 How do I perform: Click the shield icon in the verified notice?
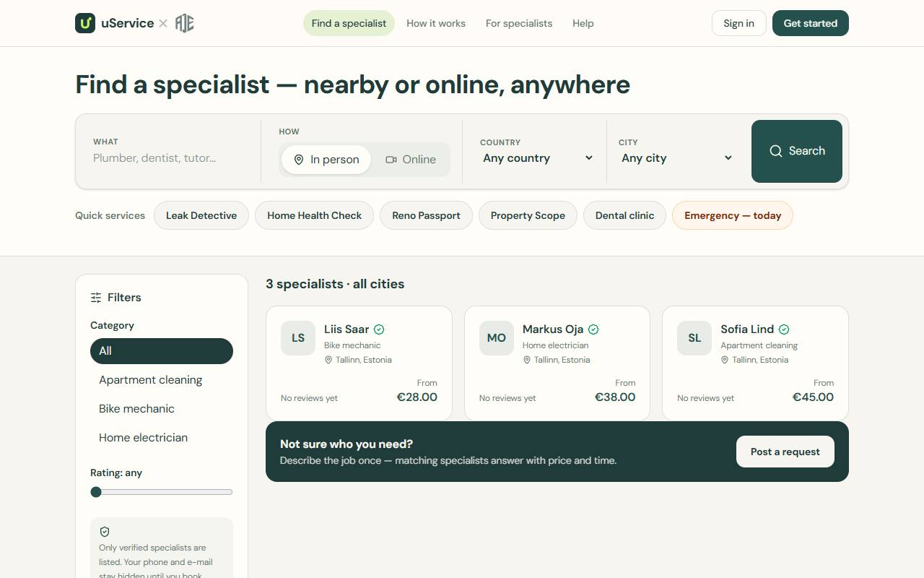point(105,532)
